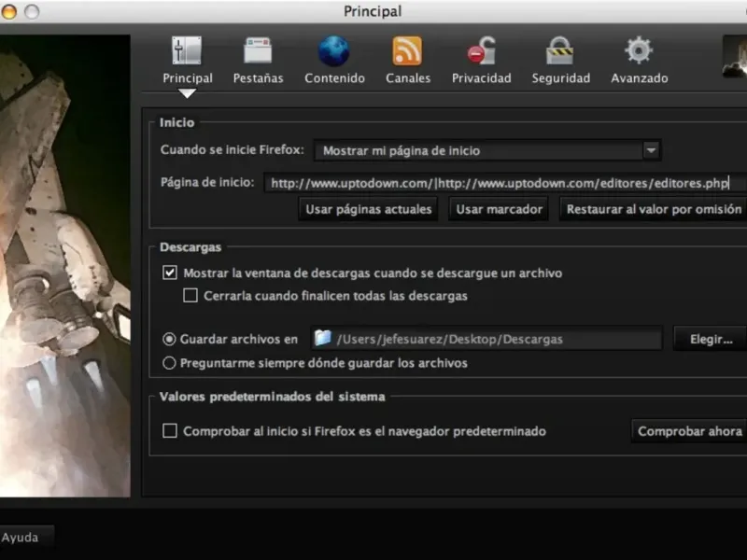
Task: Open the Avanzado gear icon
Action: tap(639, 50)
